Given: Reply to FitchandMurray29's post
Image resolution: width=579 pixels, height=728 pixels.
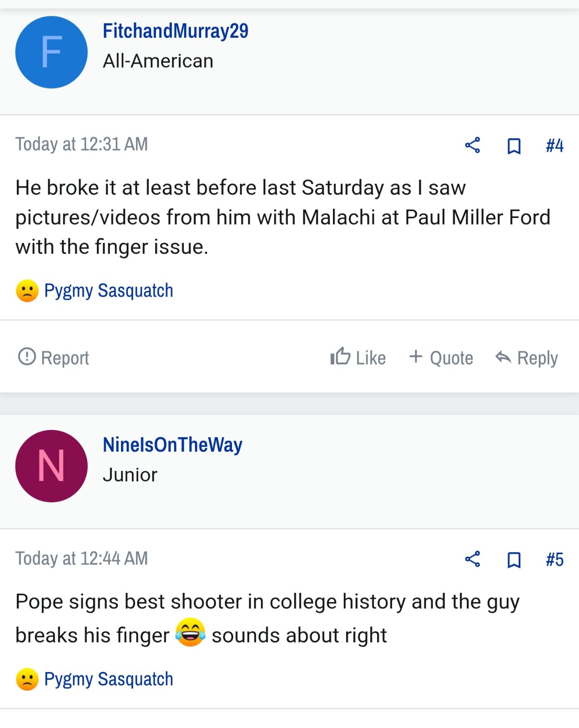Looking at the screenshot, I should 526,358.
